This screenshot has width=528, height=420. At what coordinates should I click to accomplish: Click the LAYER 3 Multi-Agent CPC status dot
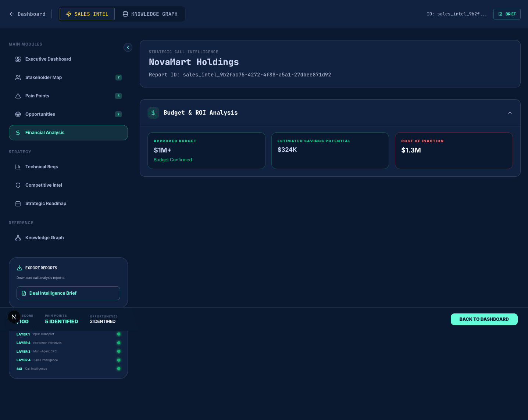[x=119, y=351]
